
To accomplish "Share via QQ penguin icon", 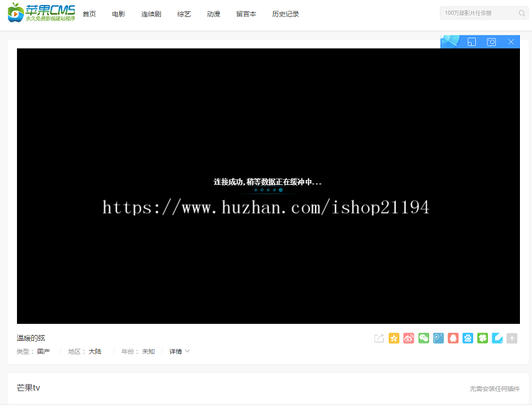I will click(x=453, y=338).
